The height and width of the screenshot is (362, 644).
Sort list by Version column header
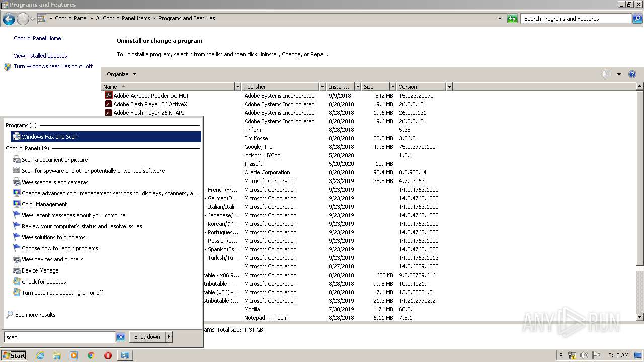(421, 87)
